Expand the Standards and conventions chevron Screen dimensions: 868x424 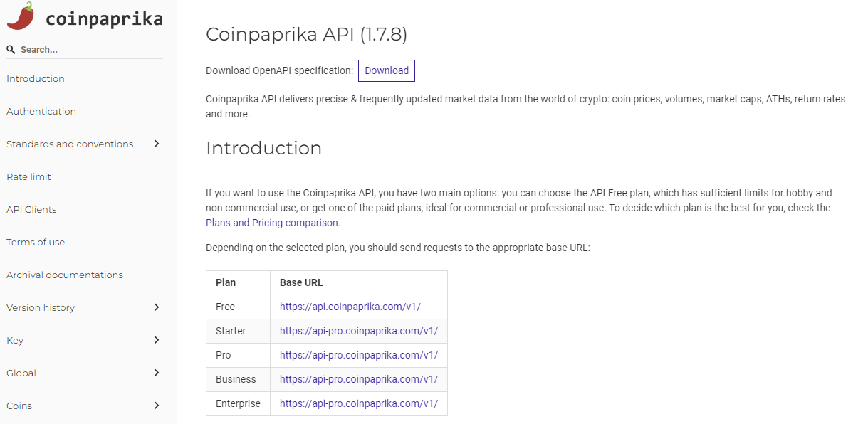157,144
